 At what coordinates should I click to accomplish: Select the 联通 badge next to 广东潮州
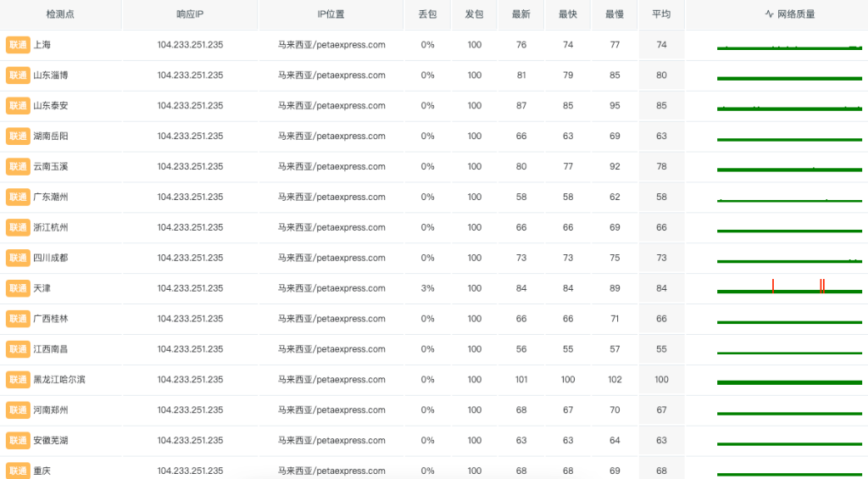(18, 197)
